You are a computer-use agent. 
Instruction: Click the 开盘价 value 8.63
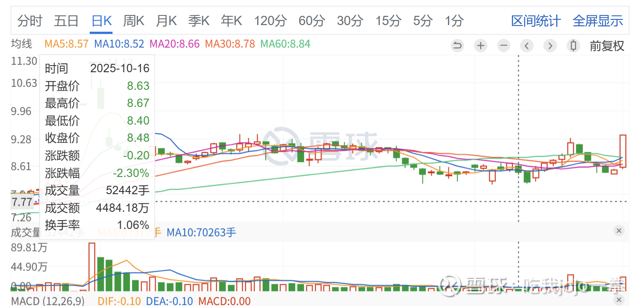tap(138, 85)
